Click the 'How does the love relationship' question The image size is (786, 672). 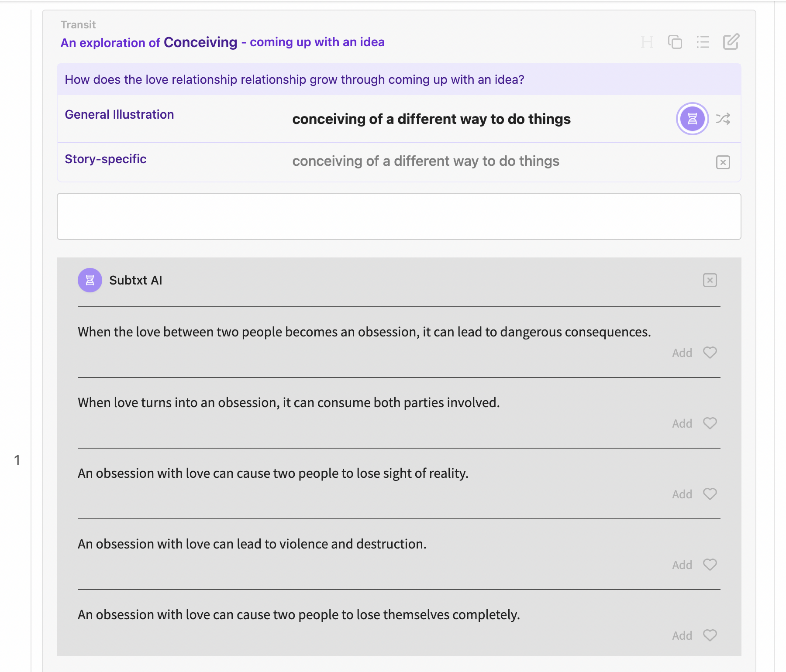coord(294,79)
